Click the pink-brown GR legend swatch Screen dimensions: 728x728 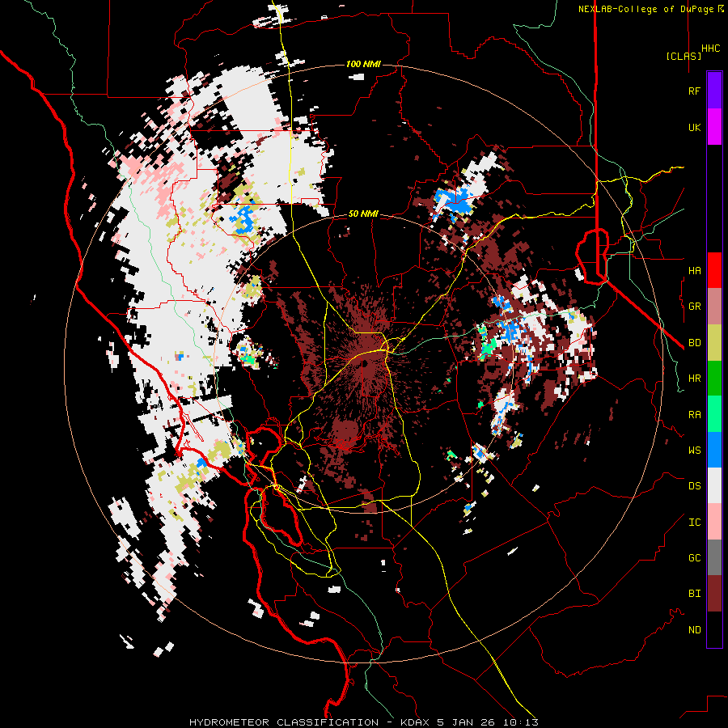click(x=714, y=307)
